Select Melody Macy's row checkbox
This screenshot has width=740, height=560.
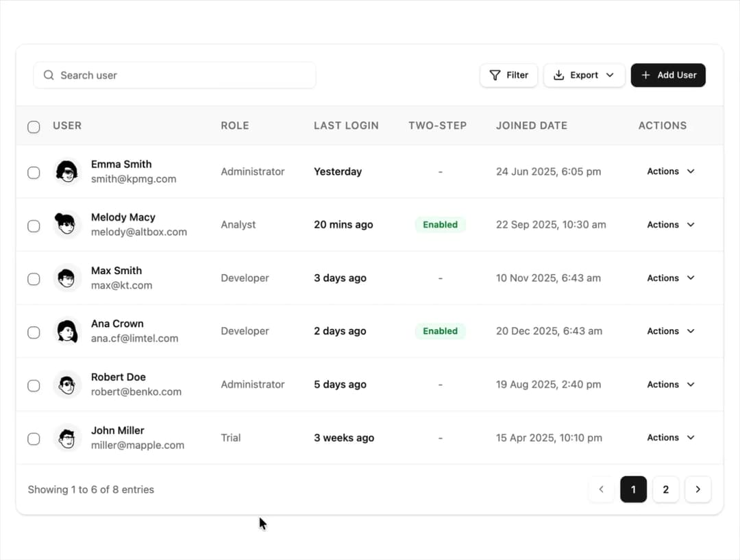(x=34, y=226)
